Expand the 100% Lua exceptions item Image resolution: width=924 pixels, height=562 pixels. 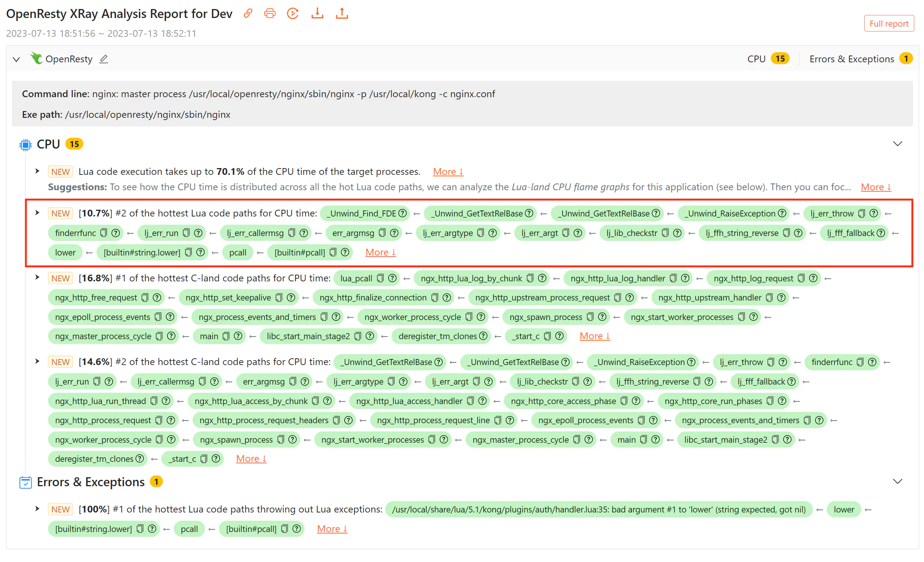(37, 509)
